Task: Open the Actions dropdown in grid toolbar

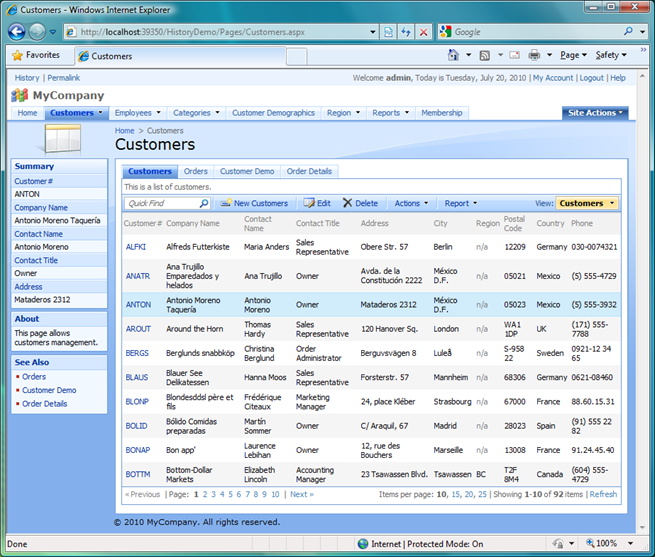Action: pyautogui.click(x=411, y=203)
